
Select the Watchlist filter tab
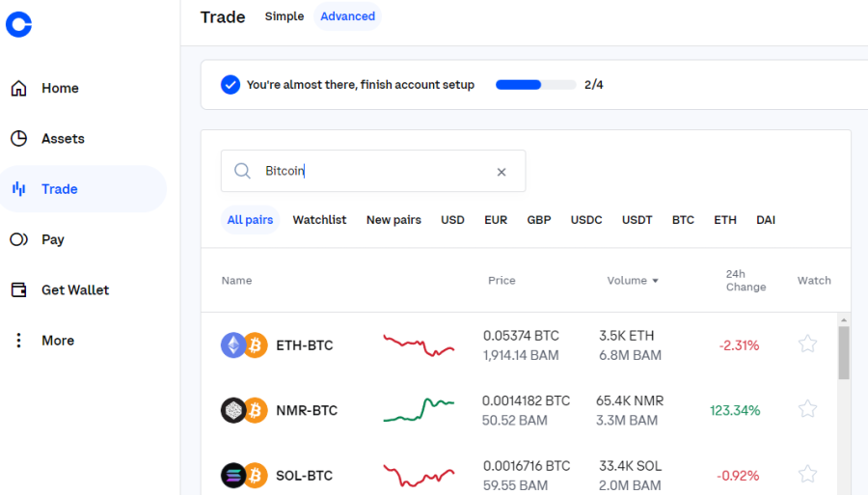(x=319, y=220)
